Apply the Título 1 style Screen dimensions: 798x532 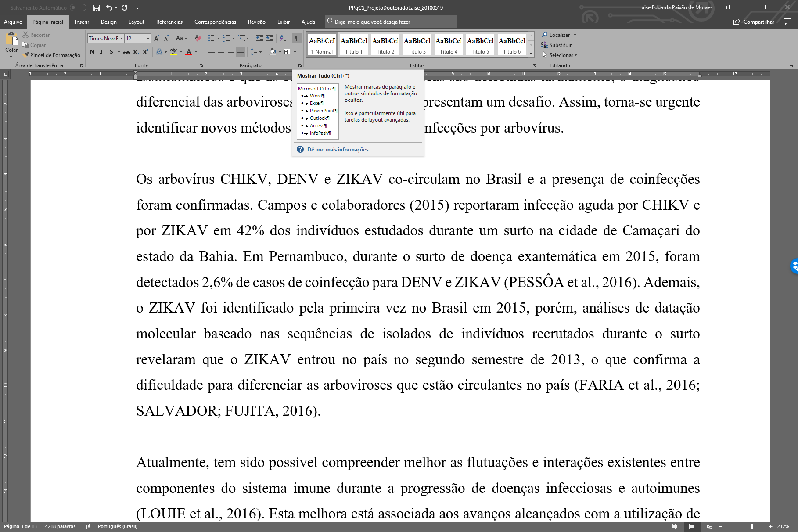point(354,45)
